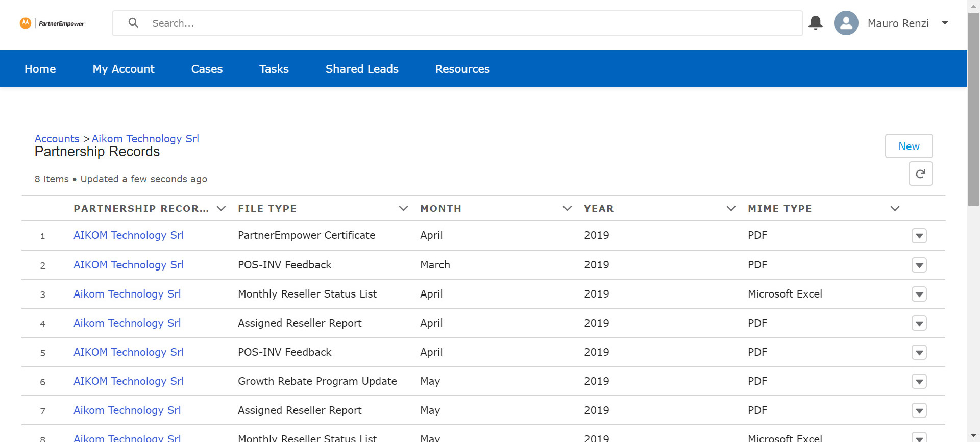Show actions for PartnerEmpower Certificate row
980x442 pixels.
point(919,236)
